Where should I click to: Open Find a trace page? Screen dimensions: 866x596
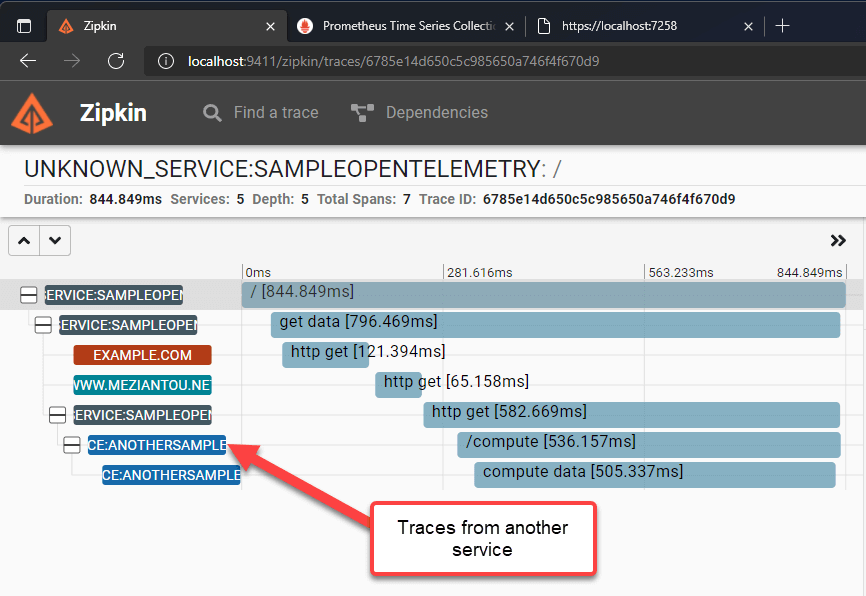pyautogui.click(x=261, y=113)
